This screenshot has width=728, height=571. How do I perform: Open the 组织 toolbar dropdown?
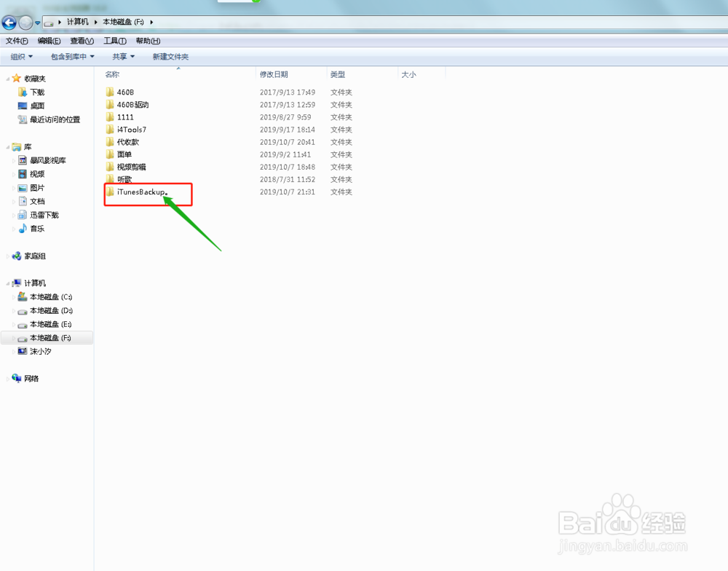pos(21,57)
